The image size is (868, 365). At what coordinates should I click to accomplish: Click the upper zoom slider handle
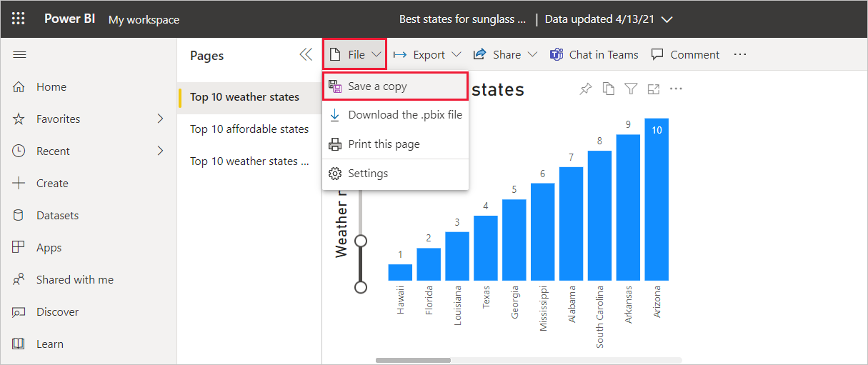point(361,241)
